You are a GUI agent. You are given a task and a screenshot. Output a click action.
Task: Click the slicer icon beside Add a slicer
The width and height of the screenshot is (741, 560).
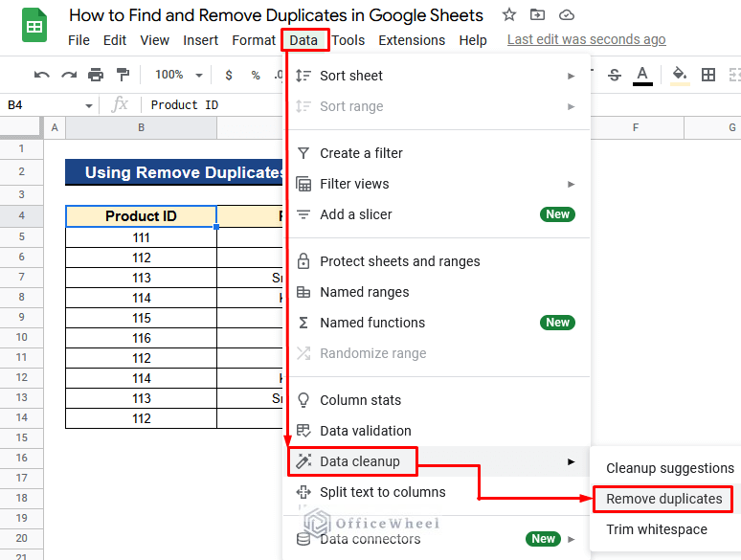[x=303, y=214]
